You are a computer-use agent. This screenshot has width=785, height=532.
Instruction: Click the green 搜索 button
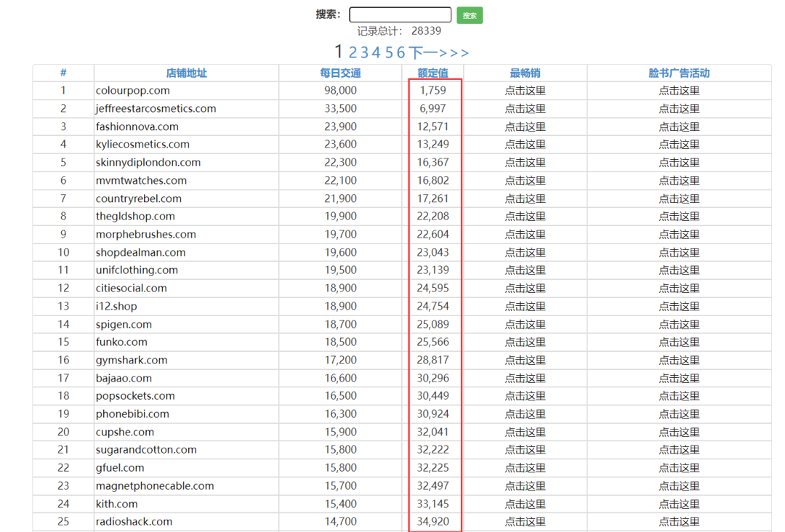[x=470, y=15]
